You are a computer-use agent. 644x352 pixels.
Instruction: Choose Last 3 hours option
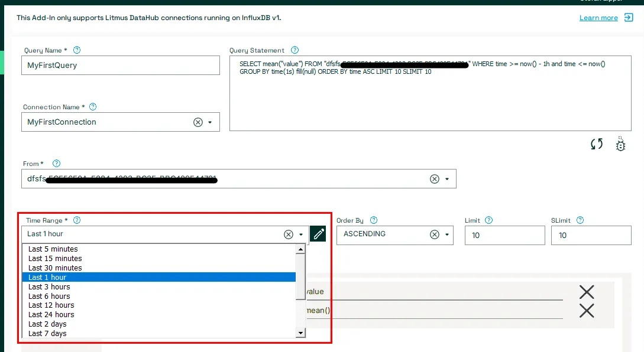pos(159,287)
